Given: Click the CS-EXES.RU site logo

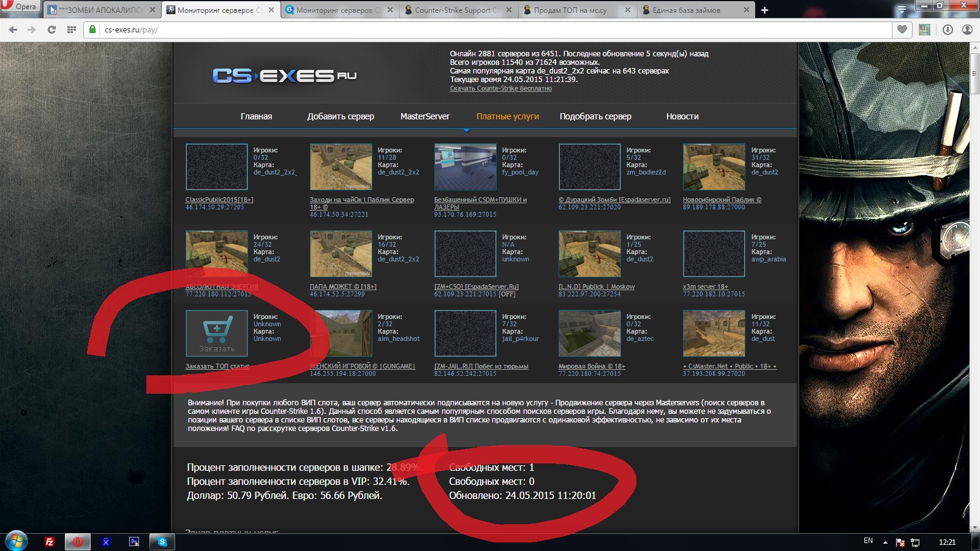Looking at the screenshot, I should (x=284, y=75).
